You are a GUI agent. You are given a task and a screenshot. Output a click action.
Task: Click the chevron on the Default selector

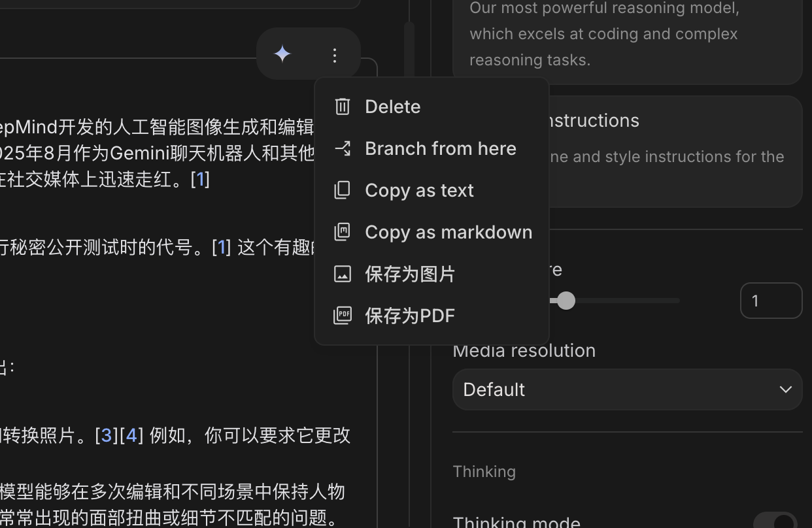(785, 389)
